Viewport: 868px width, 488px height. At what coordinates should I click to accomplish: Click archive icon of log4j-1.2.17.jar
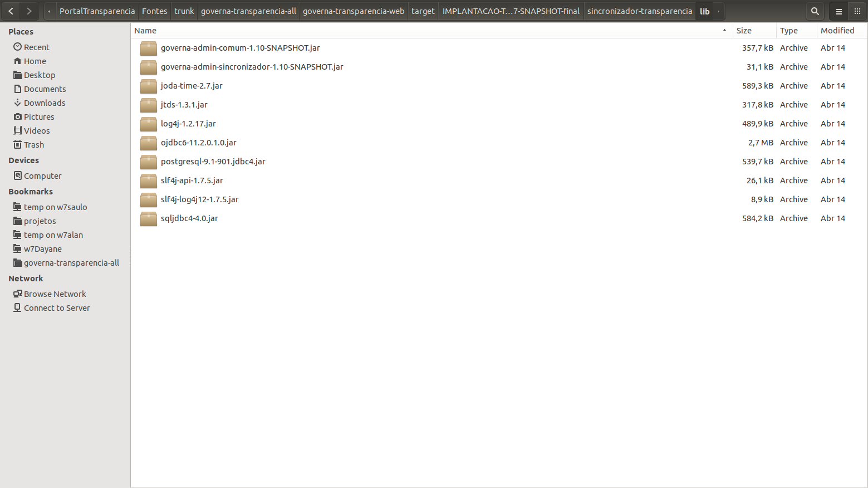pos(148,124)
